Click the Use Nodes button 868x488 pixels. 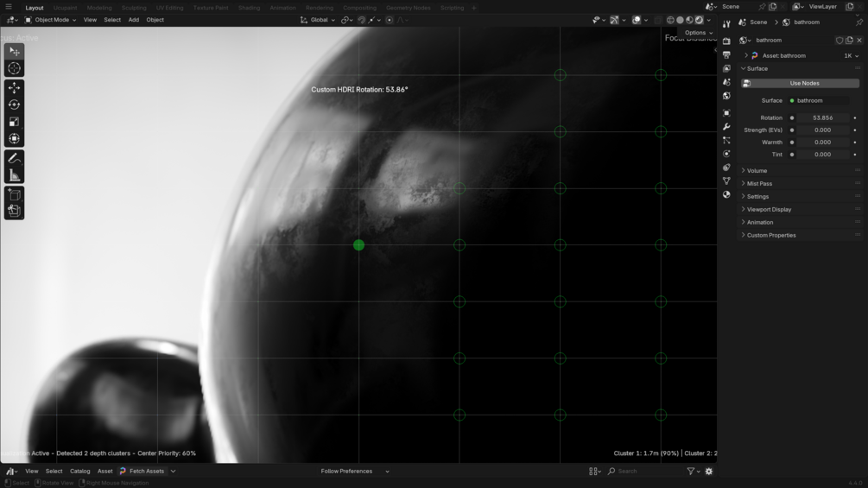[x=800, y=84]
